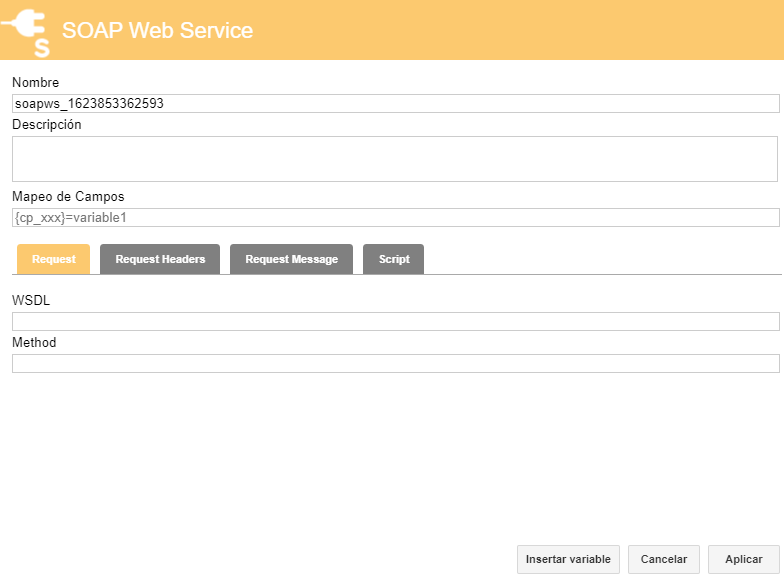Click the Nombre label
This screenshot has width=784, height=578.
[x=36, y=82]
